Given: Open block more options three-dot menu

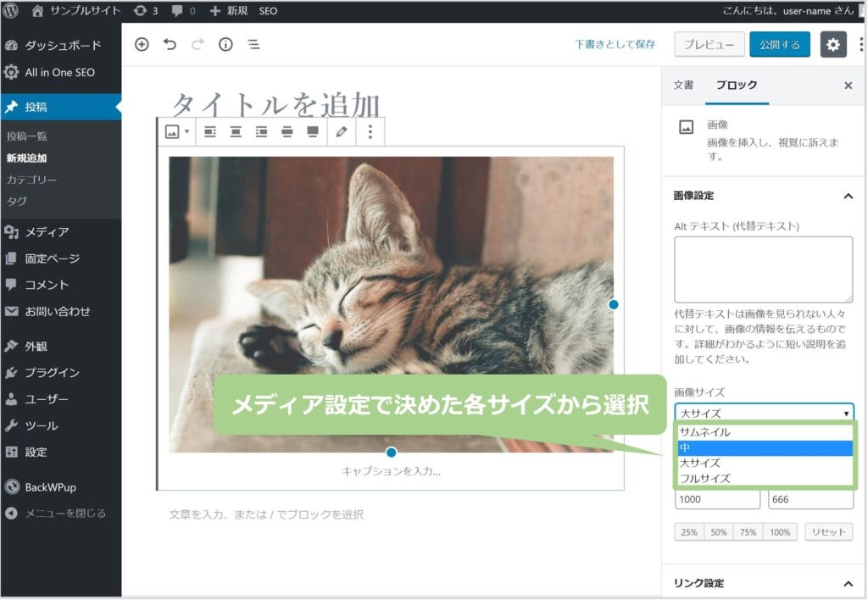Looking at the screenshot, I should [370, 131].
